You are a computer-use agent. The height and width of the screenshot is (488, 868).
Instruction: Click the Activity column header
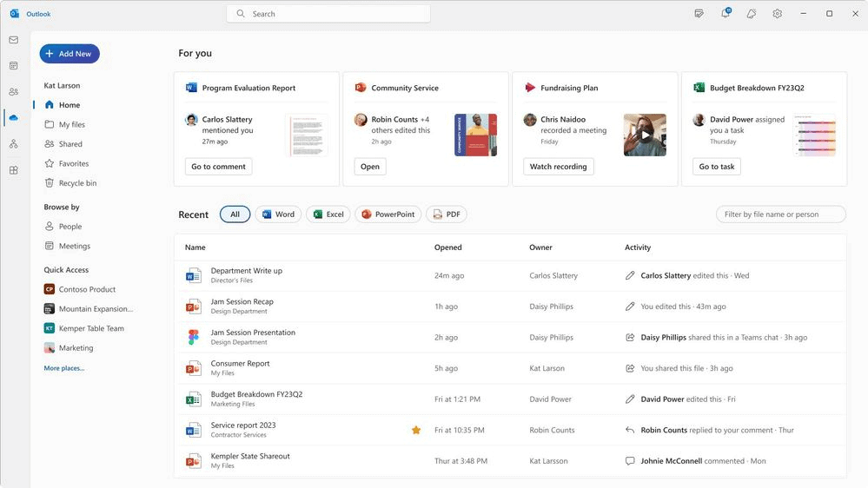638,247
